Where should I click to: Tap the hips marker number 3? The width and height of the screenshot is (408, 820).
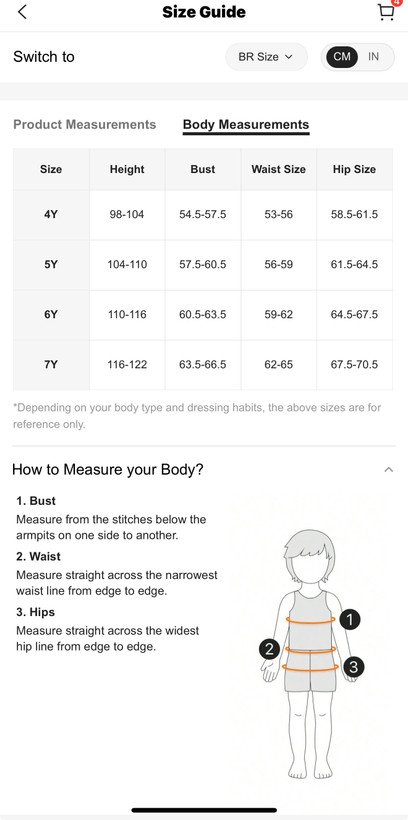point(353,667)
